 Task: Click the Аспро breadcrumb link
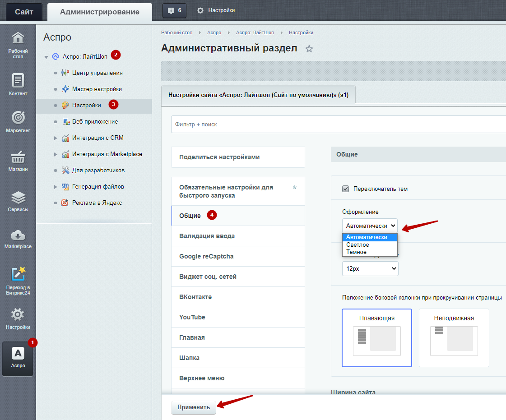(x=214, y=32)
